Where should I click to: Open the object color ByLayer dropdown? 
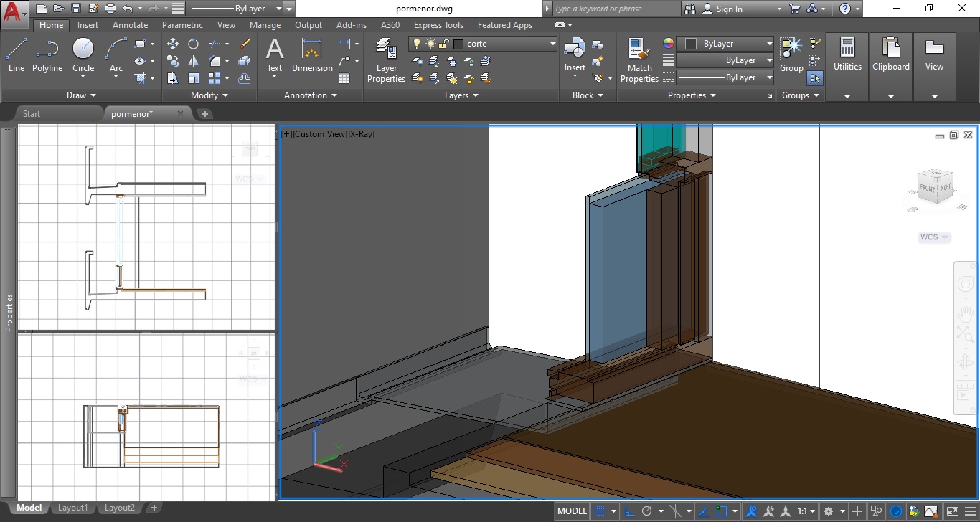point(769,44)
